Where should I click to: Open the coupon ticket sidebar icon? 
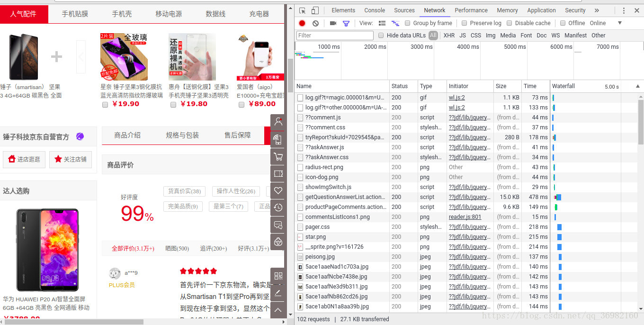click(278, 173)
